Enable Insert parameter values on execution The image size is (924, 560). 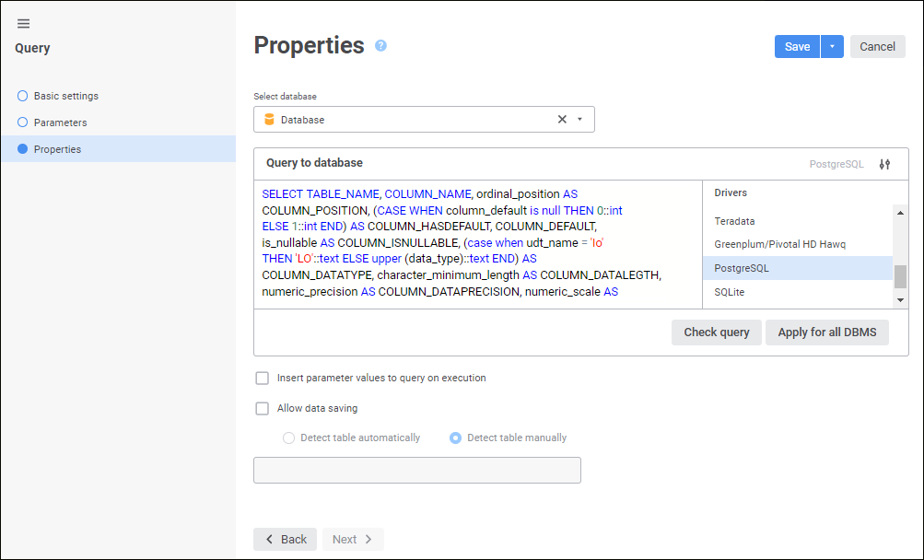coord(263,378)
